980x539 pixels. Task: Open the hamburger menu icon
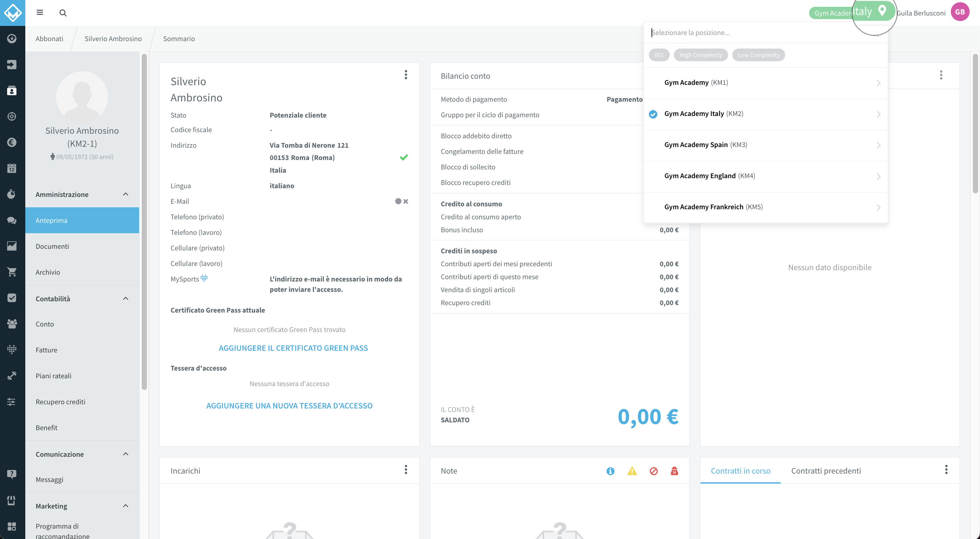pos(40,13)
